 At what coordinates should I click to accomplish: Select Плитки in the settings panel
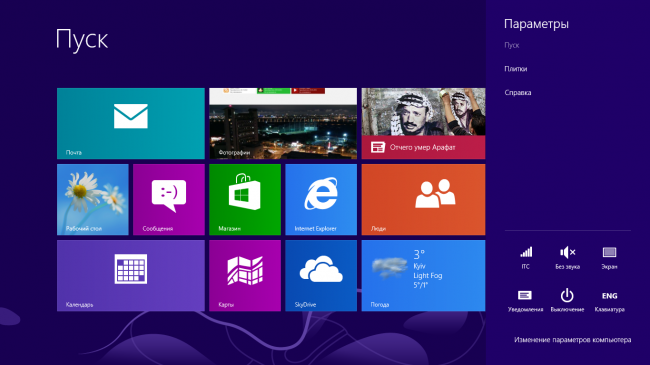(x=516, y=69)
